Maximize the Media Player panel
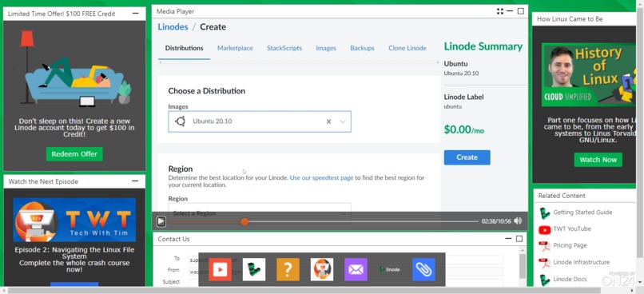Screen dimensions: 644x294 (x=520, y=11)
